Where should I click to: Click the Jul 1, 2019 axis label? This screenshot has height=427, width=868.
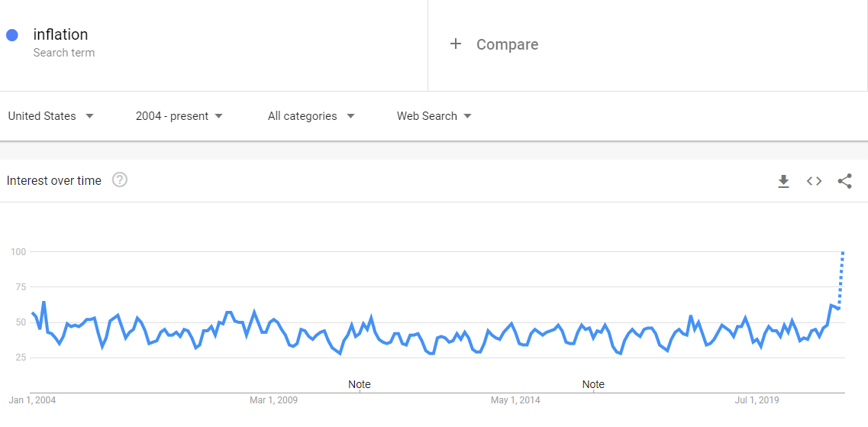pos(757,400)
